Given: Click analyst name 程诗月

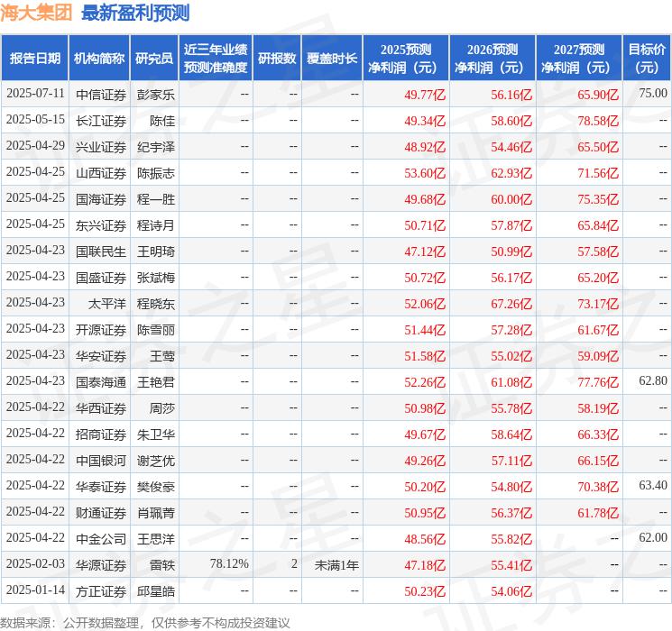Looking at the screenshot, I should (x=155, y=225).
